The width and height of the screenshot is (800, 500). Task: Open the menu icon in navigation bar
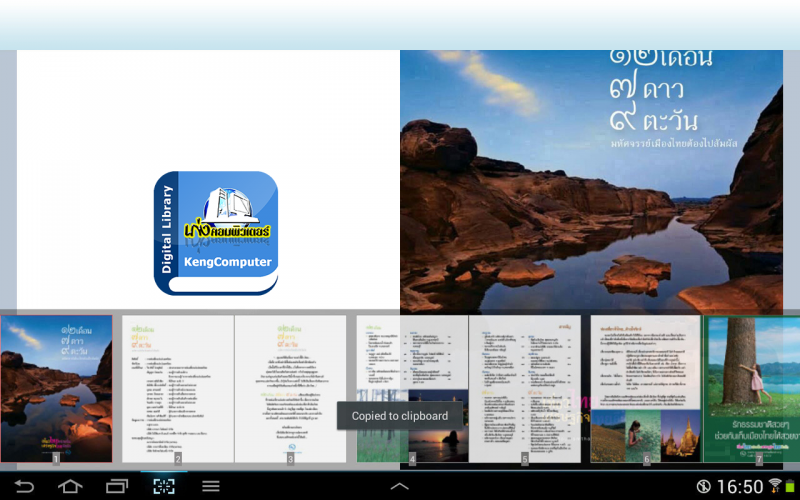(211, 486)
